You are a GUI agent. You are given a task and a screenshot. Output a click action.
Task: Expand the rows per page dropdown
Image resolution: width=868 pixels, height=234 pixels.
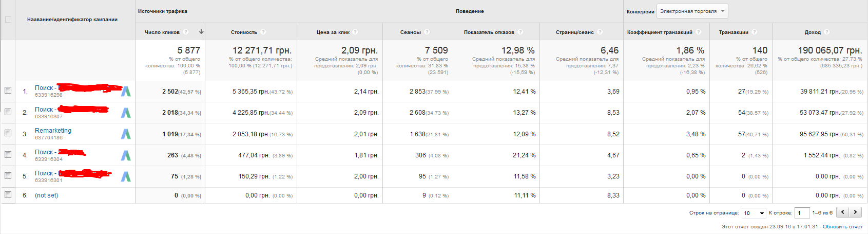tap(754, 213)
